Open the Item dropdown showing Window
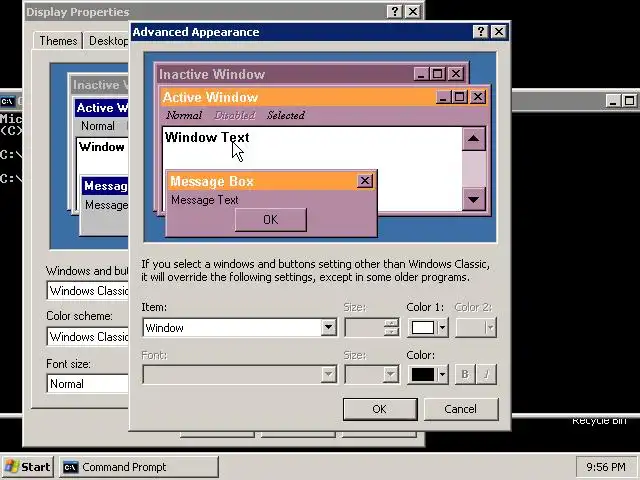The width and height of the screenshot is (640, 480). pos(240,327)
